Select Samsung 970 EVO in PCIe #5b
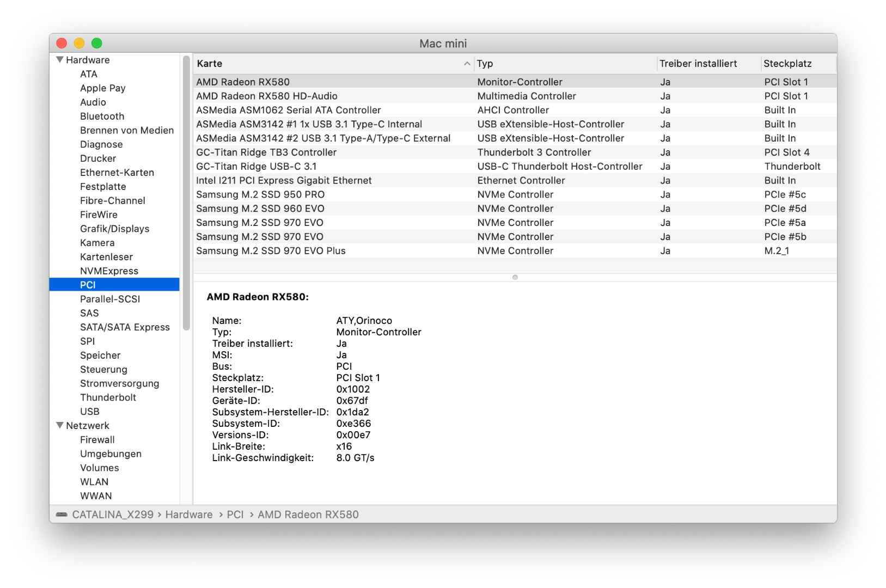 click(x=515, y=237)
